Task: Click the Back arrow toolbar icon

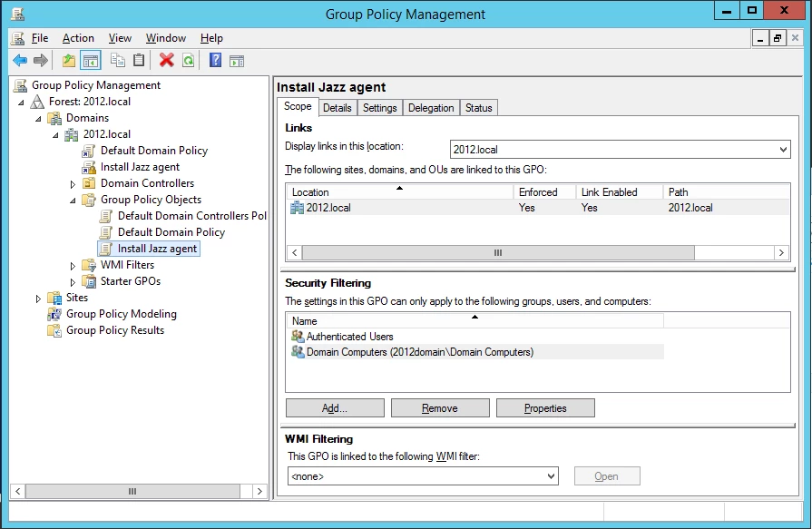Action: (20, 61)
